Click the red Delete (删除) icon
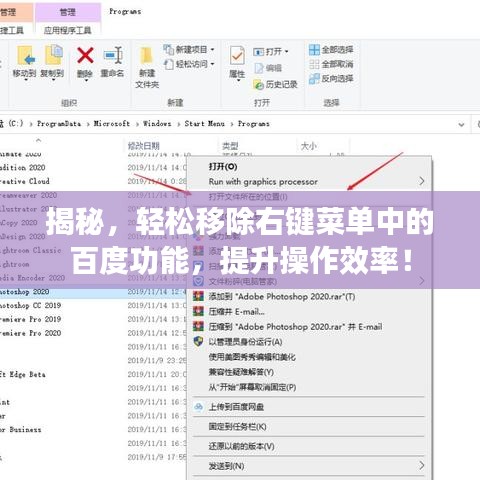 85,55
